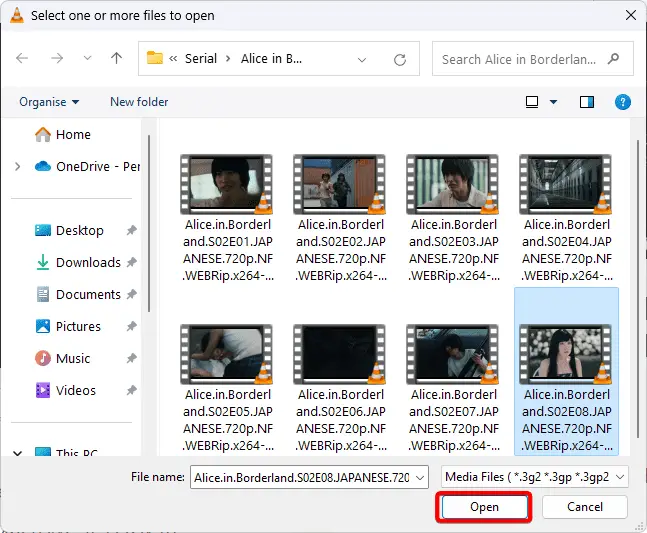Select the S02E08 video thumbnail
The image size is (647, 533).
click(566, 354)
